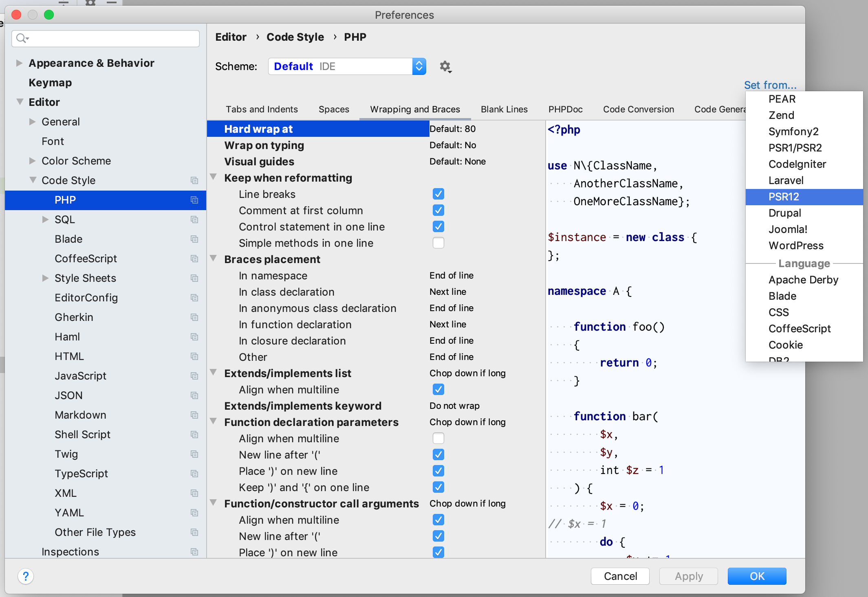Choose Symfony2 in the Set from menu
Screen dimensions: 868x597
pyautogui.click(x=804, y=132)
